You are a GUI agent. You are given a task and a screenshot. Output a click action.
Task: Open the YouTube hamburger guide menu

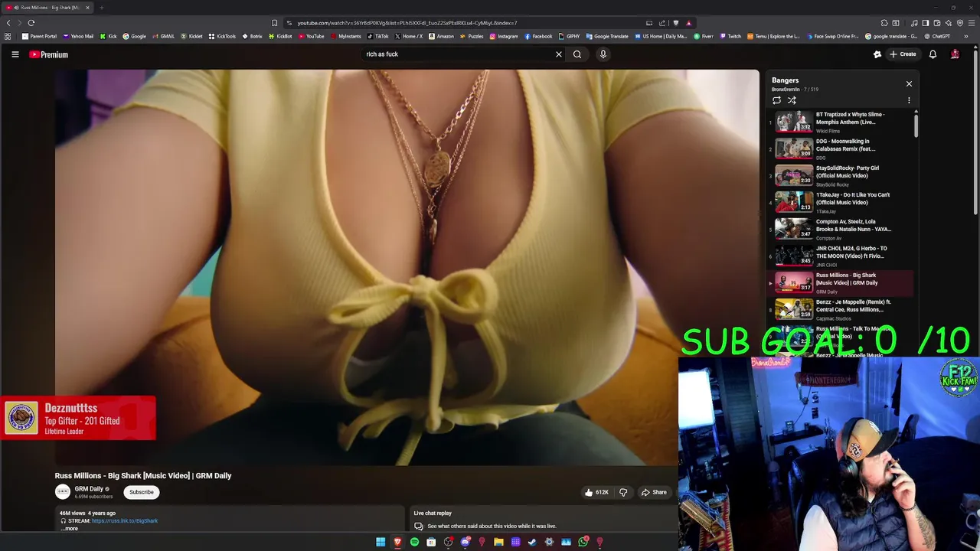tap(15, 54)
